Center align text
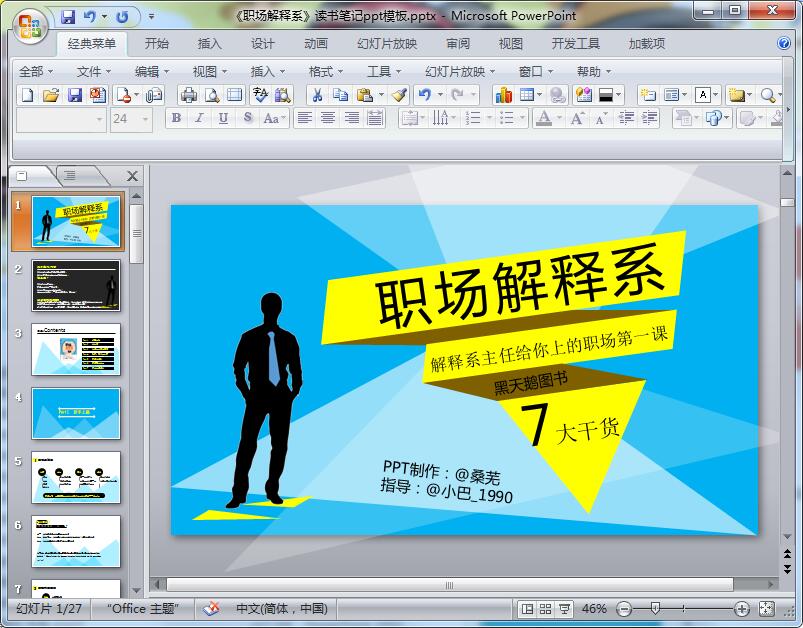This screenshot has height=628, width=803. 328,118
